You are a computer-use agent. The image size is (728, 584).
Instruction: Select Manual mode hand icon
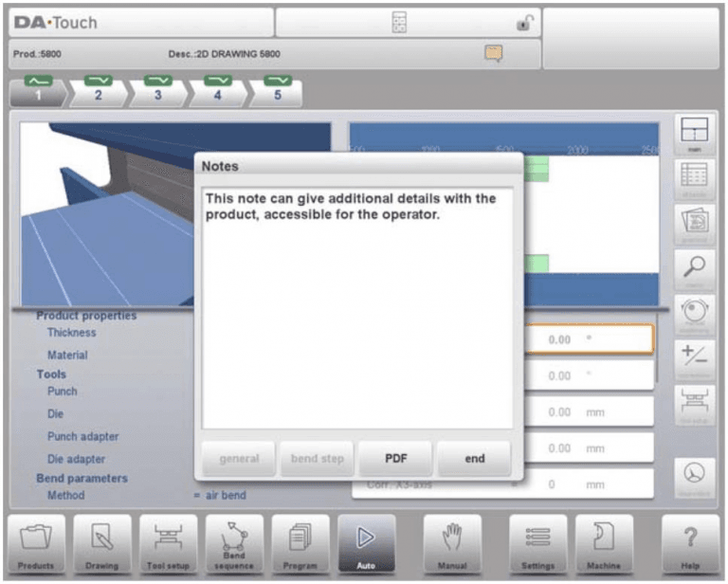452,545
